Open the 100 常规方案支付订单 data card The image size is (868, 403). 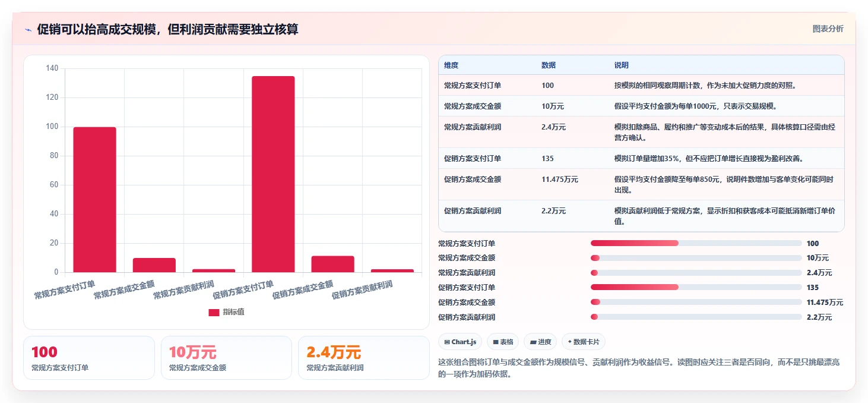(x=89, y=358)
